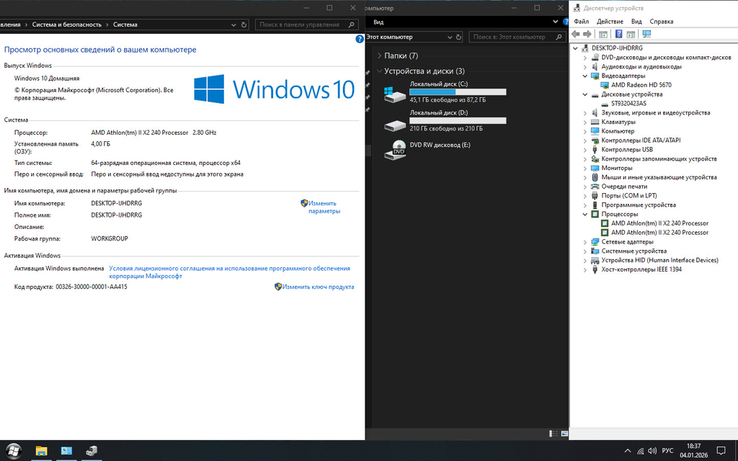Select the DVD RW дисковод (E:) icon
The image size is (738, 461).
[394, 150]
